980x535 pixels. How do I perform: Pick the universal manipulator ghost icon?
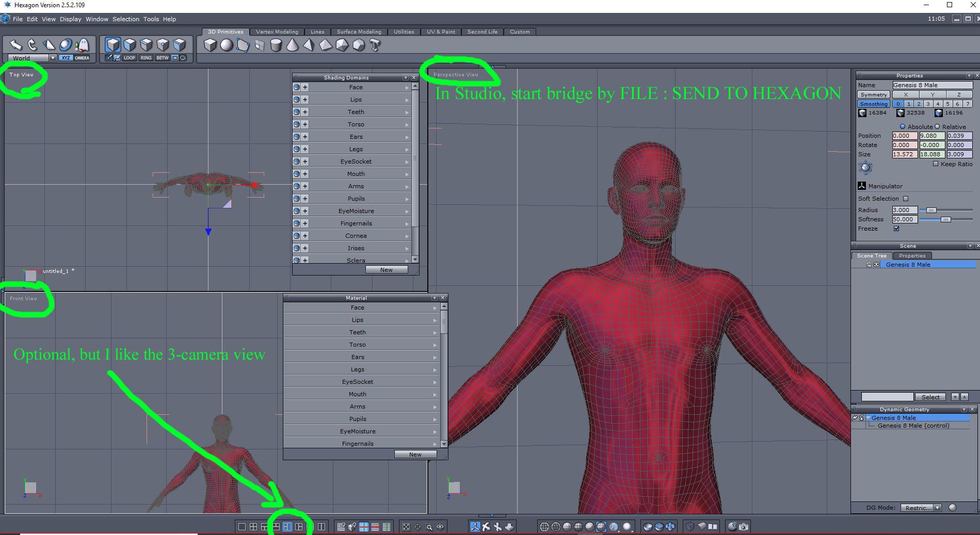coord(82,45)
